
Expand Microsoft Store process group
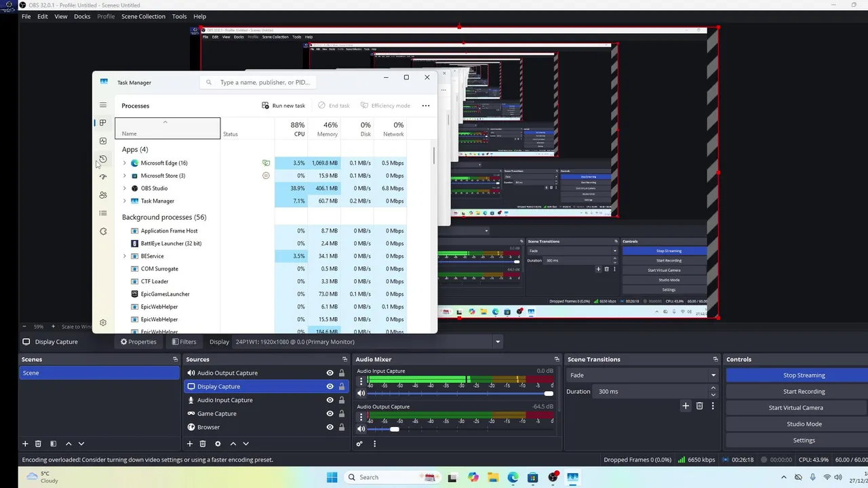click(125, 176)
